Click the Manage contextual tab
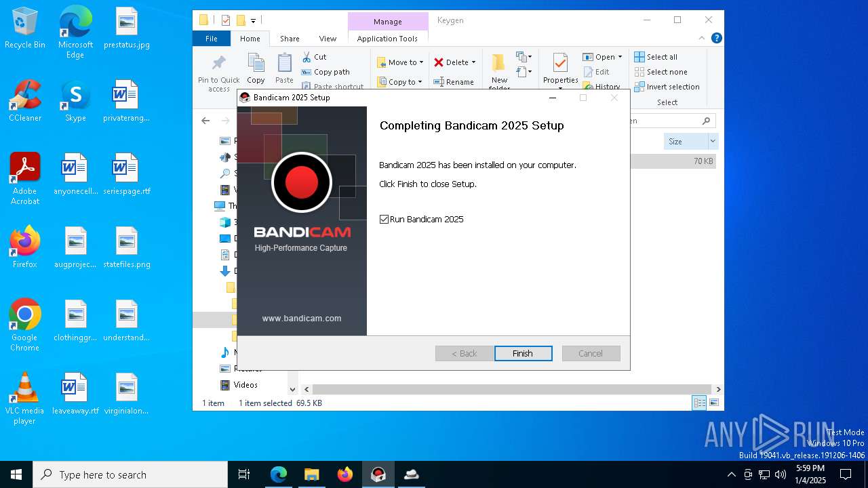This screenshot has width=868, height=488. pyautogui.click(x=388, y=21)
